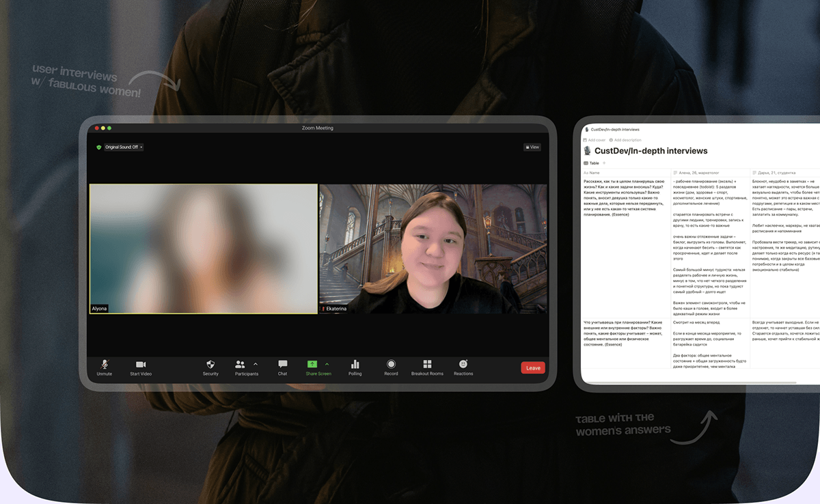Launch a poll with Polling
820x504 pixels.
[x=355, y=365]
